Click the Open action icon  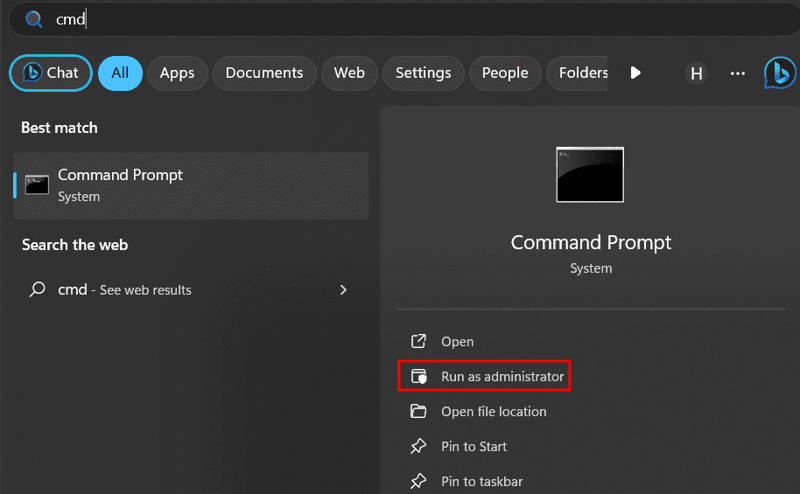click(418, 341)
